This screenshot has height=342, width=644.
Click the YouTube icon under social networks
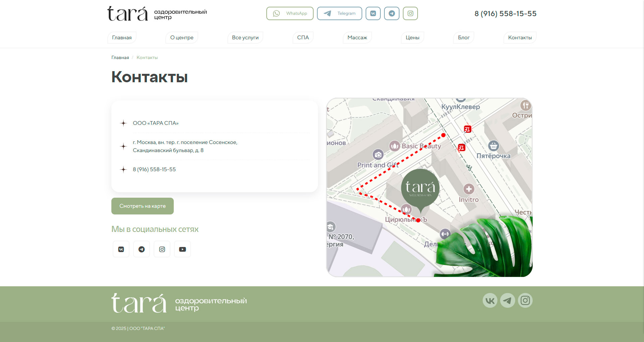tap(182, 249)
